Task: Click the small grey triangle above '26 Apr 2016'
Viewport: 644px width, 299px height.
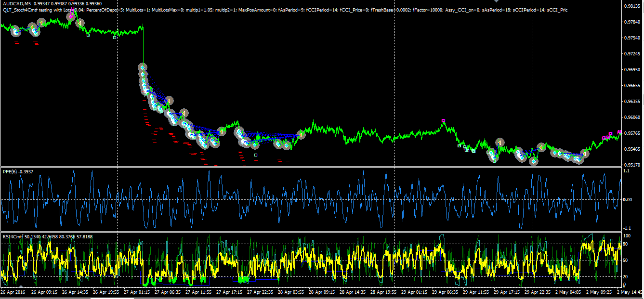Action: tap(21, 287)
